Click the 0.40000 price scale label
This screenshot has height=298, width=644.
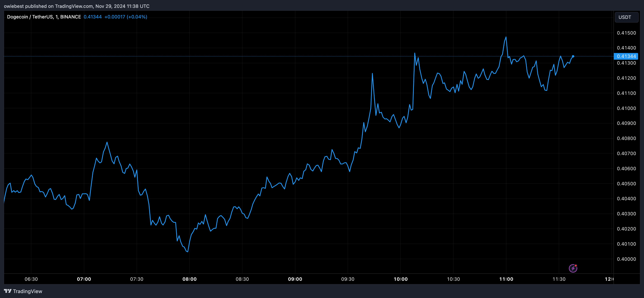coord(626,259)
